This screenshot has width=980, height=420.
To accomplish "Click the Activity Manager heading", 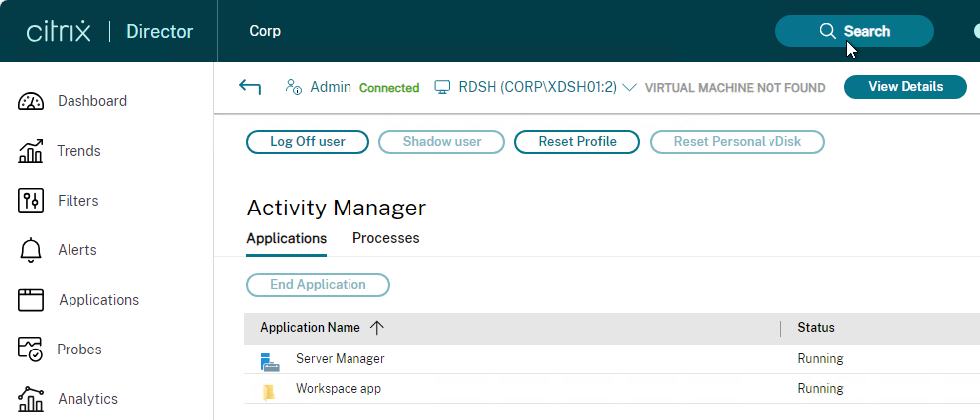I will 337,208.
